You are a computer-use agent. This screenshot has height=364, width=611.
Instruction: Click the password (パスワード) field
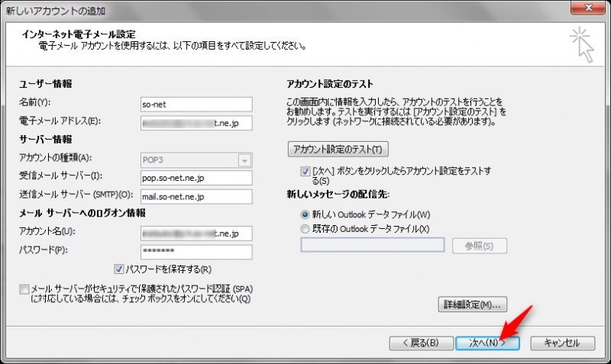point(196,252)
